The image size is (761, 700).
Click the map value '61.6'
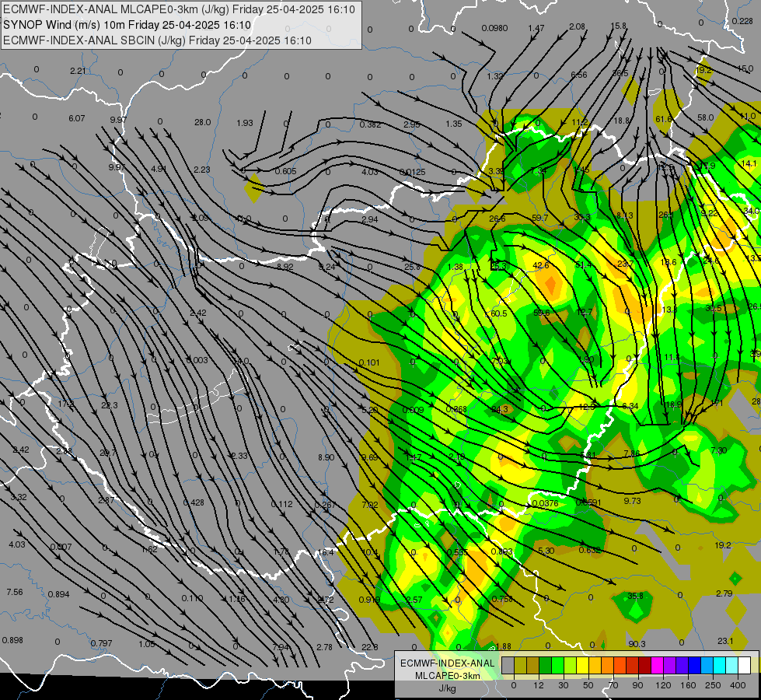coord(664,119)
